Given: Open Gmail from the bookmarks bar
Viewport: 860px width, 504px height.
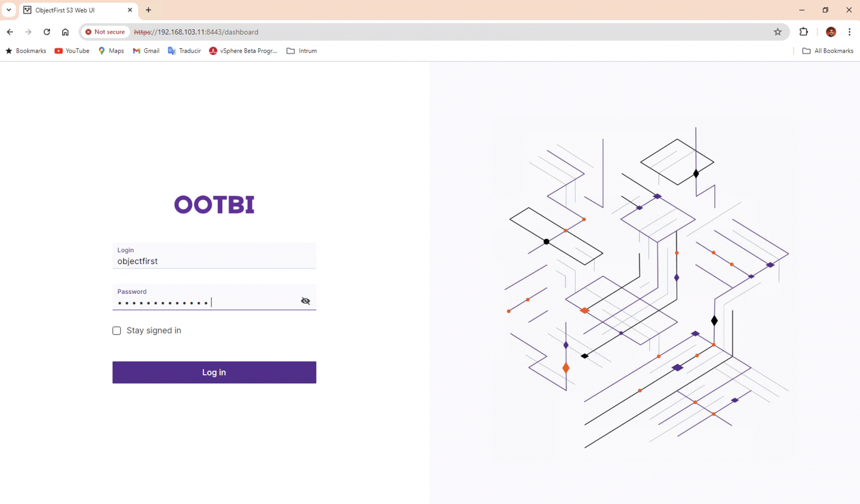Looking at the screenshot, I should (x=146, y=51).
